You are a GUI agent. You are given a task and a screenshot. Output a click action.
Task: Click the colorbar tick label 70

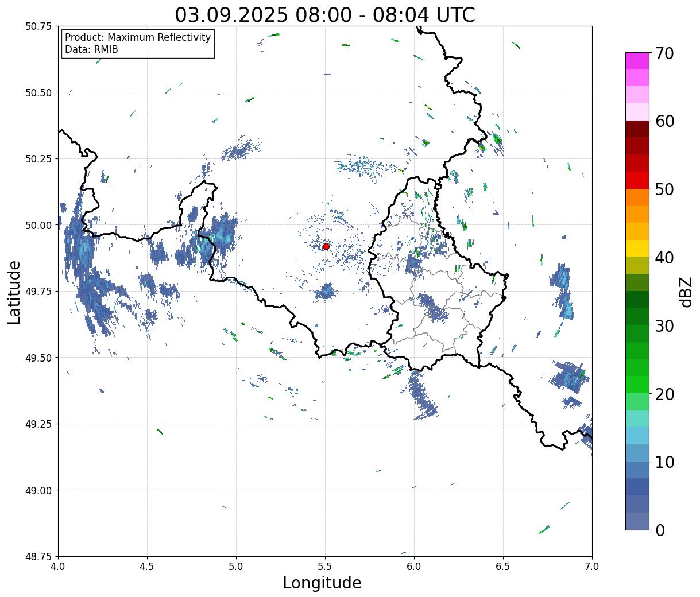tap(664, 53)
